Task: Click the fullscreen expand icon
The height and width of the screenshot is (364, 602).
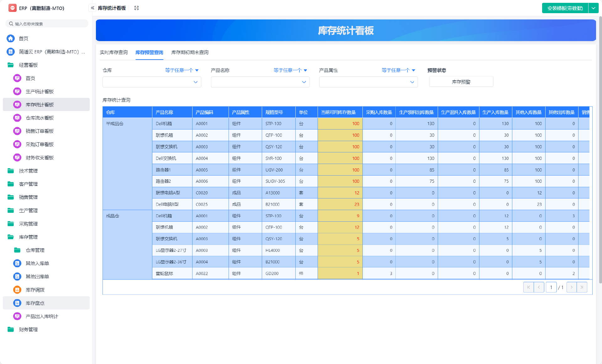Action: [x=136, y=8]
